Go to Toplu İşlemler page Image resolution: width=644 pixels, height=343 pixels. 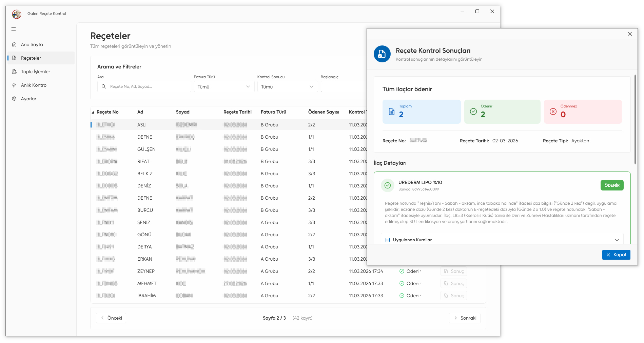pyautogui.click(x=41, y=72)
